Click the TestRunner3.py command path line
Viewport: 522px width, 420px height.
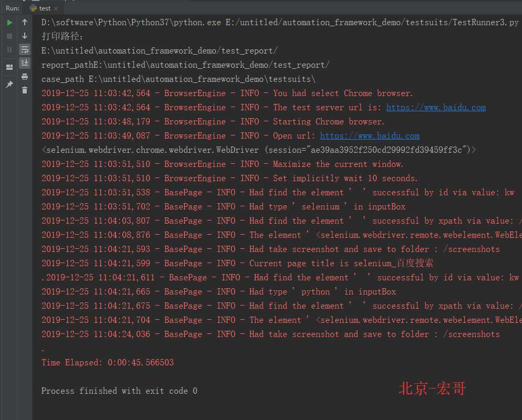(279, 23)
